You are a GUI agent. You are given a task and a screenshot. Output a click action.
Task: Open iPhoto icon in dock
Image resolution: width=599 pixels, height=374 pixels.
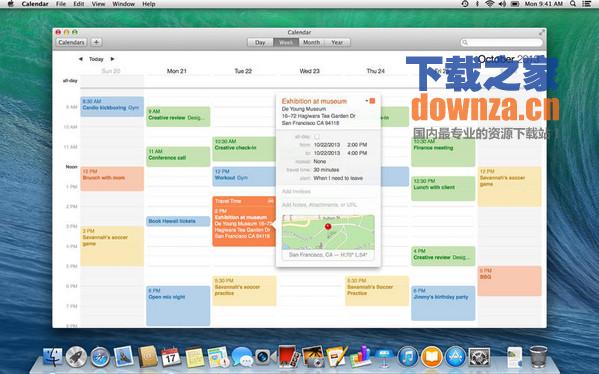312,357
